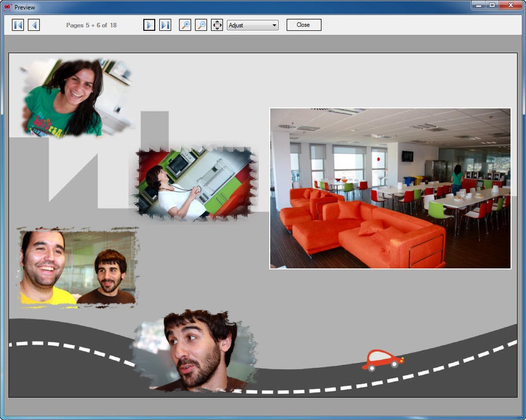Click the fit-to-window arrows icon
Screen dimensions: 526x420
coord(217,25)
